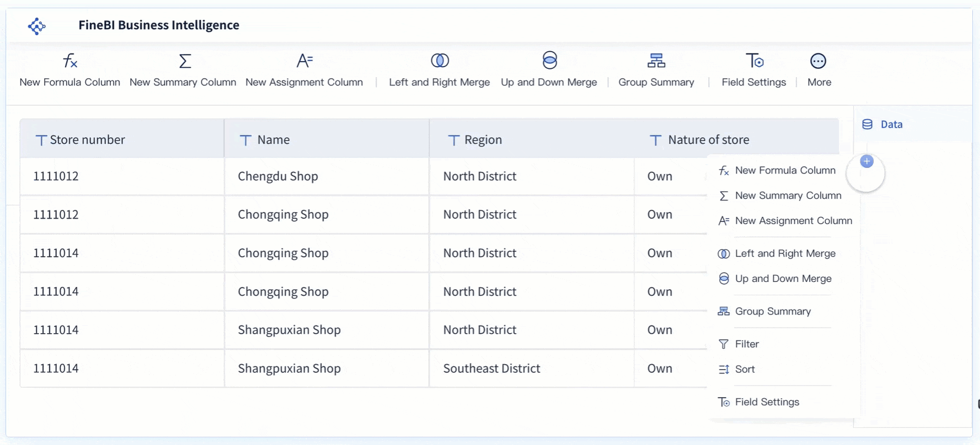Select New Formula Column toolbar icon
This screenshot has width=980, height=445.
point(70,61)
